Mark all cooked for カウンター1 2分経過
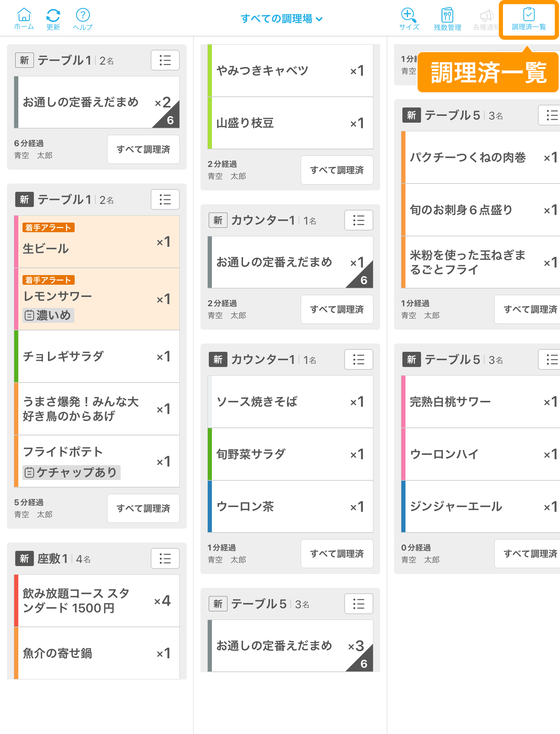This screenshot has width=560, height=734. click(x=337, y=309)
